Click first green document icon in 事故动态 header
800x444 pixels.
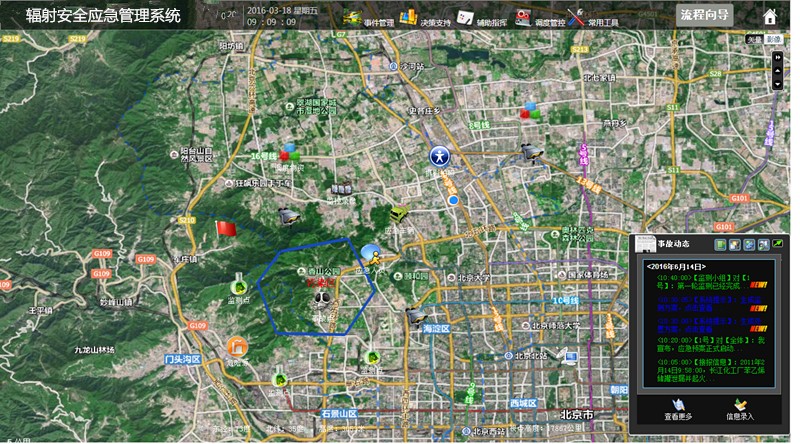[721, 244]
